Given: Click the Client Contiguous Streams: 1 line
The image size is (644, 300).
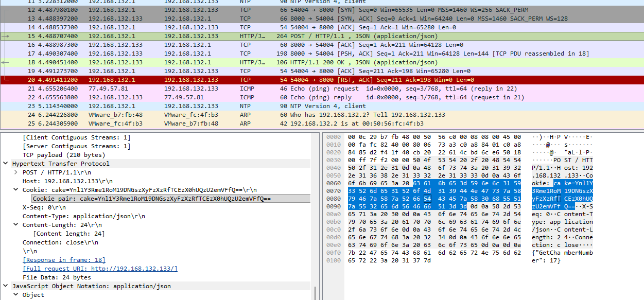Looking at the screenshot, I should 76,137.
